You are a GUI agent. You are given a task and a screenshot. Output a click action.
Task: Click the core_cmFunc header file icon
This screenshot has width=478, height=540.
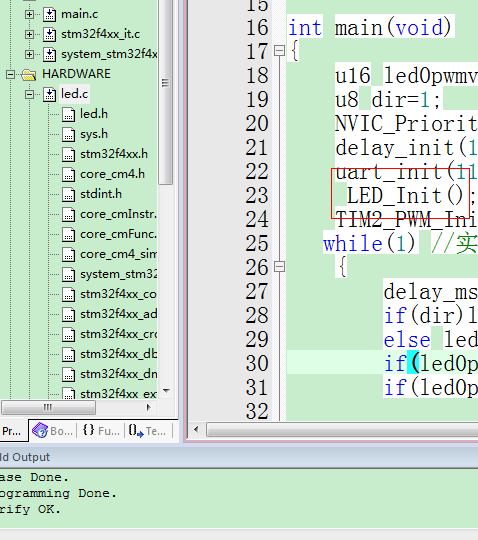[69, 234]
